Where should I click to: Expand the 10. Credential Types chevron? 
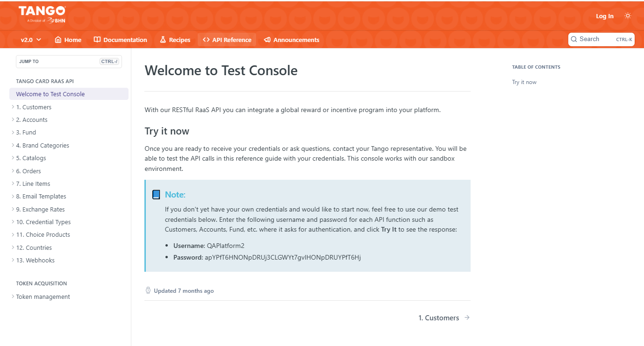(x=13, y=222)
